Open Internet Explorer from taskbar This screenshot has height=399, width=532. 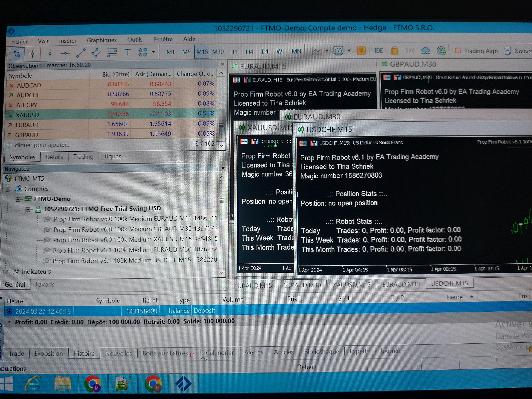pos(33,383)
